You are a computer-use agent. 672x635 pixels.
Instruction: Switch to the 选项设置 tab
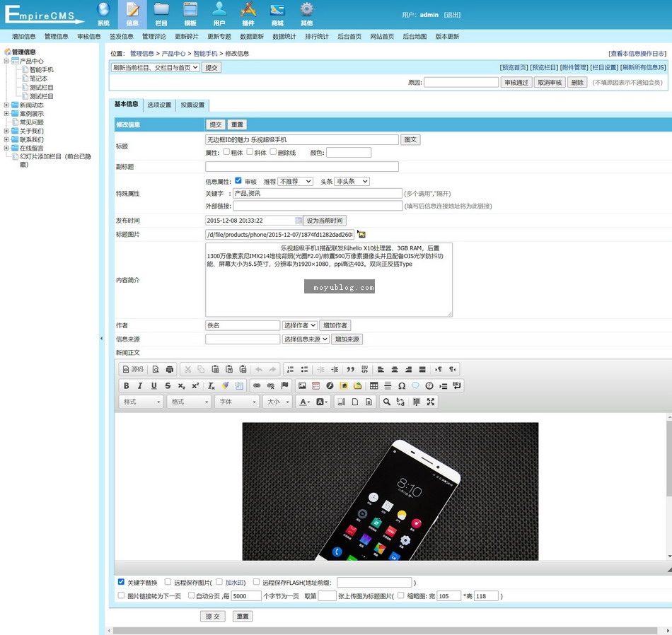click(x=159, y=105)
